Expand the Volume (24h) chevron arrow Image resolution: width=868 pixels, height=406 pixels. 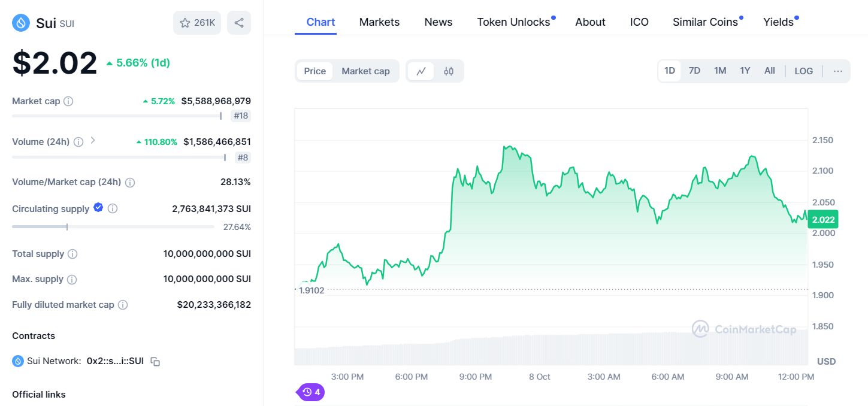[93, 141]
